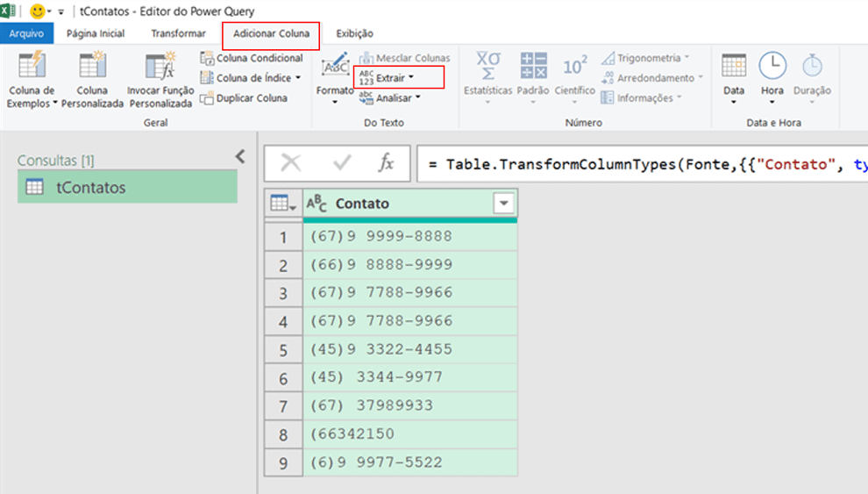Open the Contato column filter dropdown
868x494 pixels.
[503, 204]
